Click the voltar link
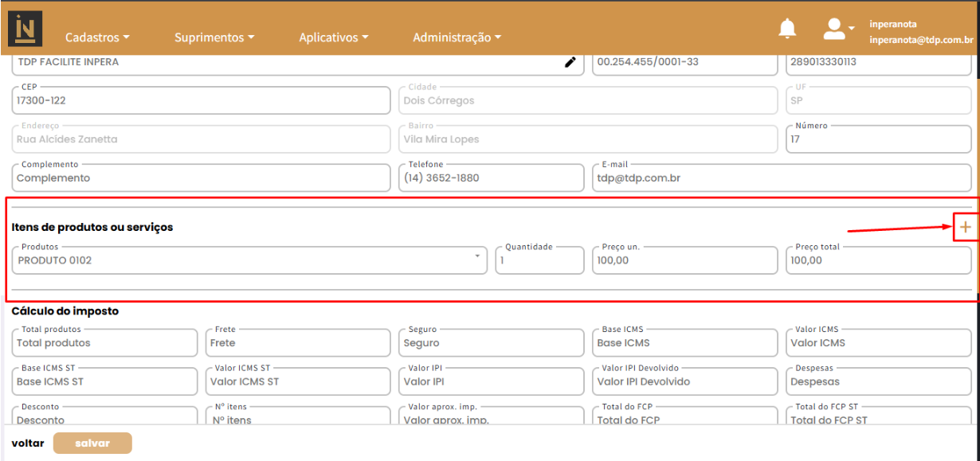The height and width of the screenshot is (461, 980). tap(27, 443)
